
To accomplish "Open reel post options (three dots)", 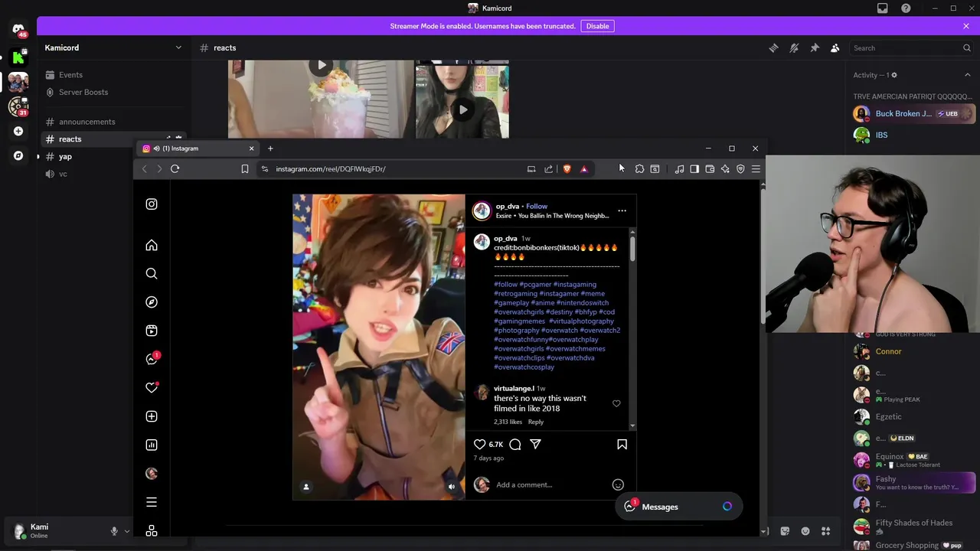I will point(622,210).
